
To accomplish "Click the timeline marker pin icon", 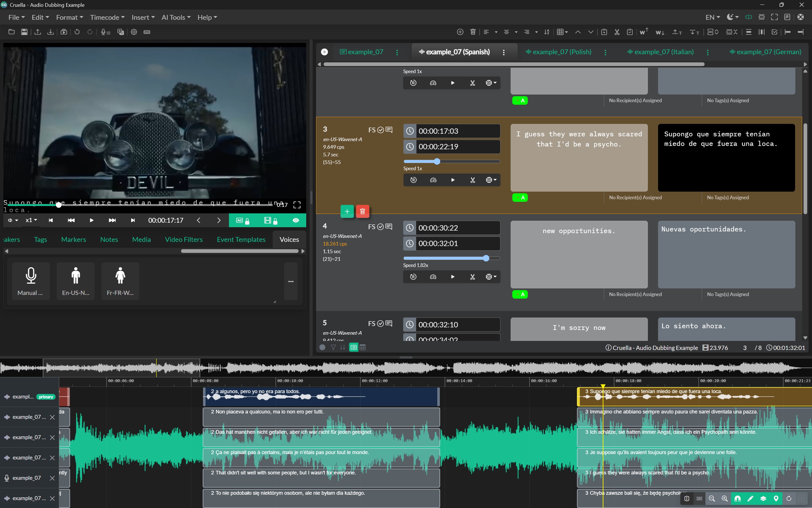I will tap(776, 499).
